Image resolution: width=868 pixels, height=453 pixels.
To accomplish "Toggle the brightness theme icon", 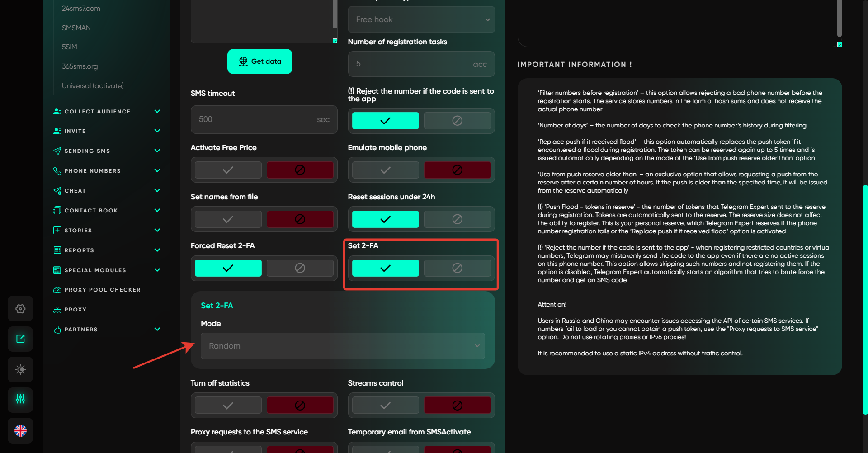I will [x=20, y=370].
